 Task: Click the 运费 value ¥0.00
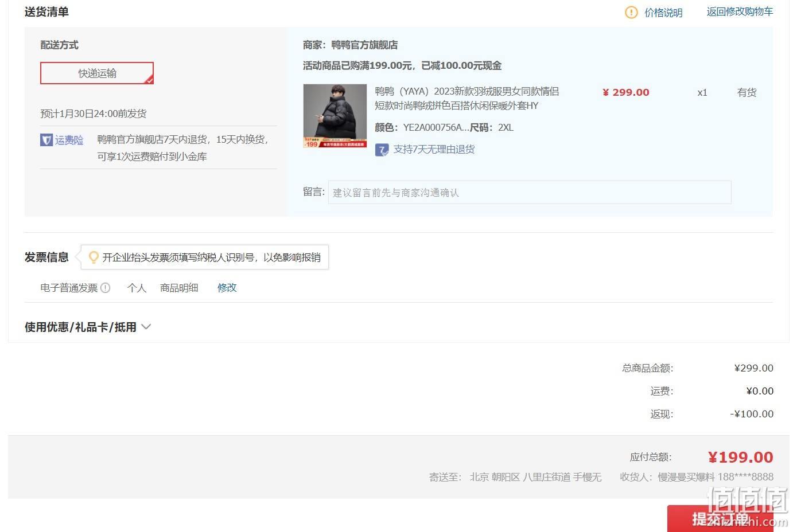(x=760, y=391)
